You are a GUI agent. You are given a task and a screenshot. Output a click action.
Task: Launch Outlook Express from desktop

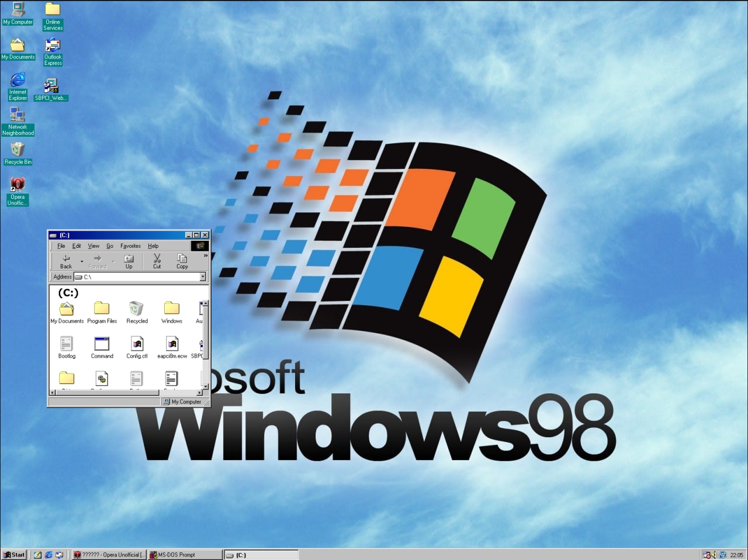click(x=53, y=52)
